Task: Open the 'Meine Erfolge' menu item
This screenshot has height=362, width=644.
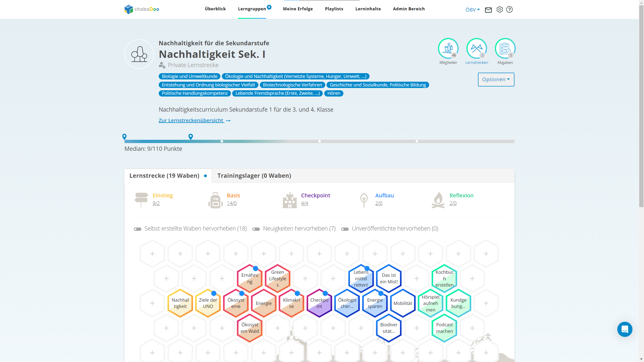Action: pyautogui.click(x=298, y=9)
